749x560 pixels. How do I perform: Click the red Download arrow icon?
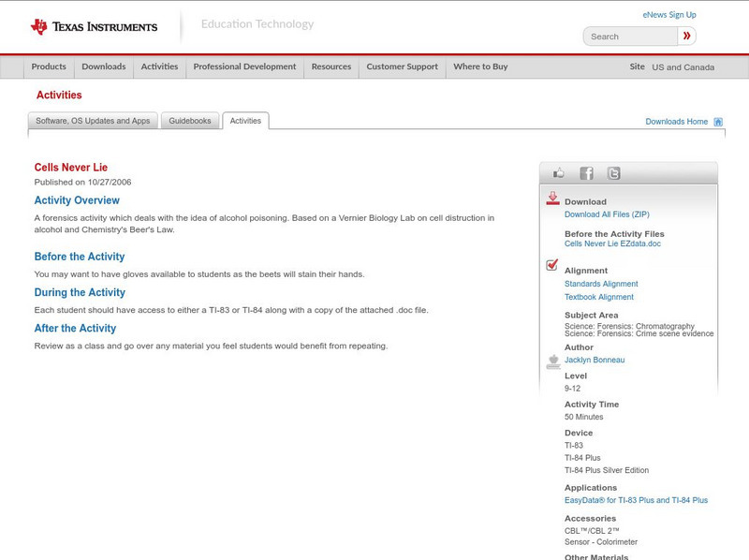click(552, 199)
